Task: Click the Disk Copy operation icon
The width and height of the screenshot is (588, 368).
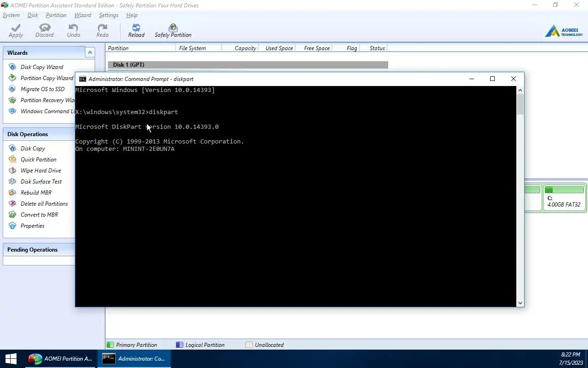Action: point(12,149)
